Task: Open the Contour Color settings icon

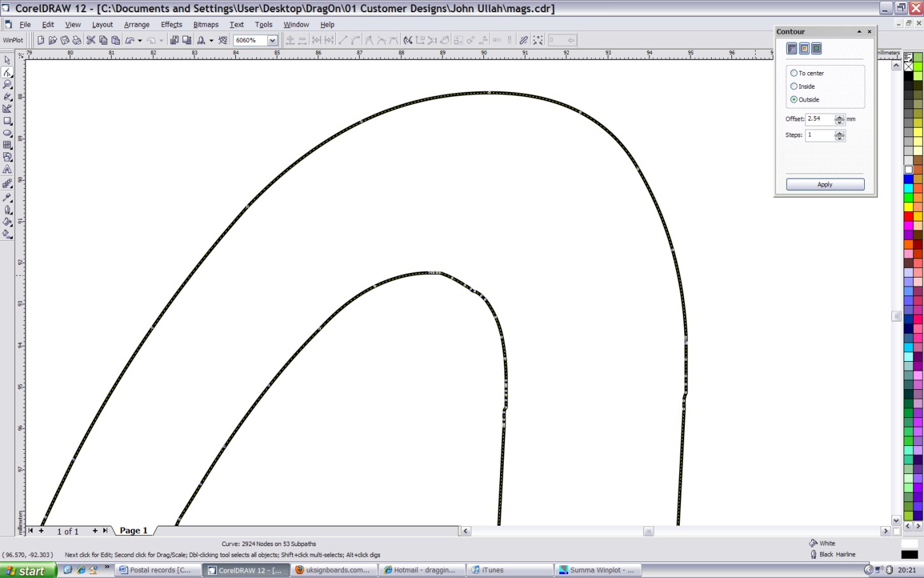Action: (804, 48)
